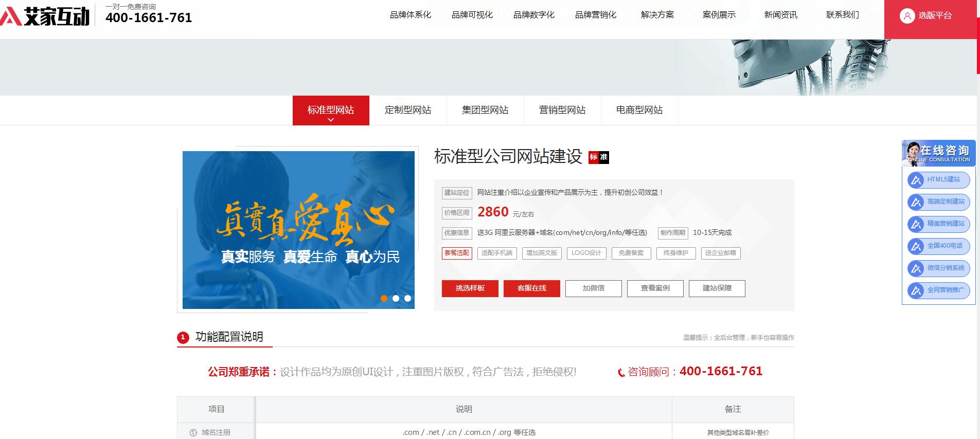Screen dimensions: 980x439
Task: Open the 解决方案 navigation menu
Action: coord(657,15)
